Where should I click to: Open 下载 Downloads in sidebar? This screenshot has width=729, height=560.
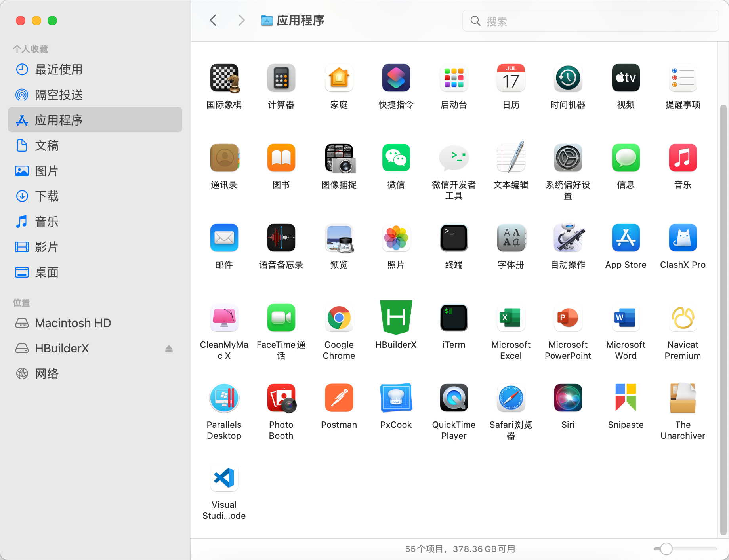tap(95, 196)
